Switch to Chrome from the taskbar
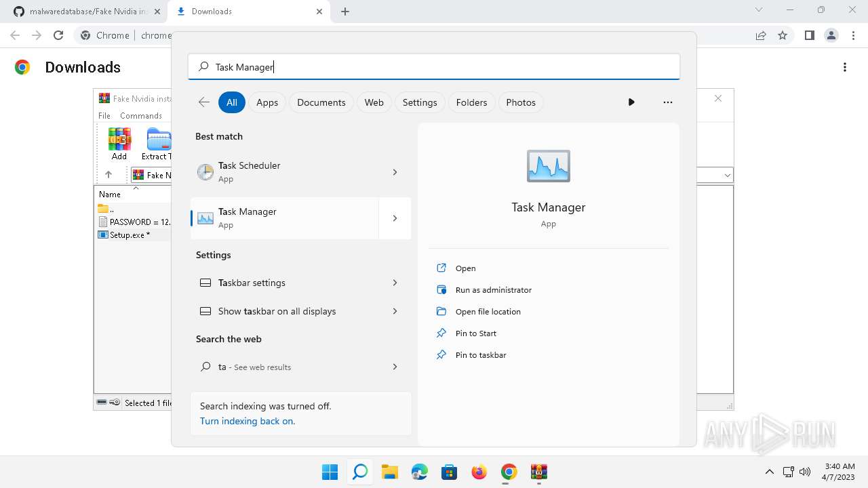 (509, 472)
